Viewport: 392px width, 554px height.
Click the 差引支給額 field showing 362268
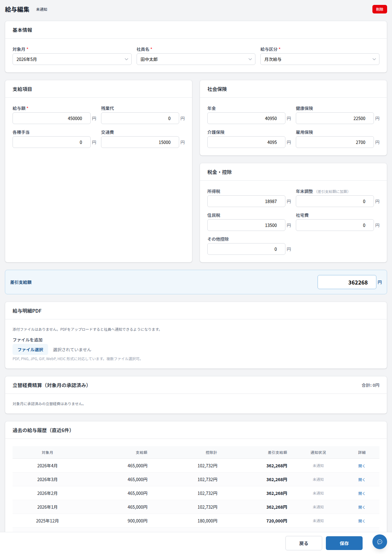point(347,282)
